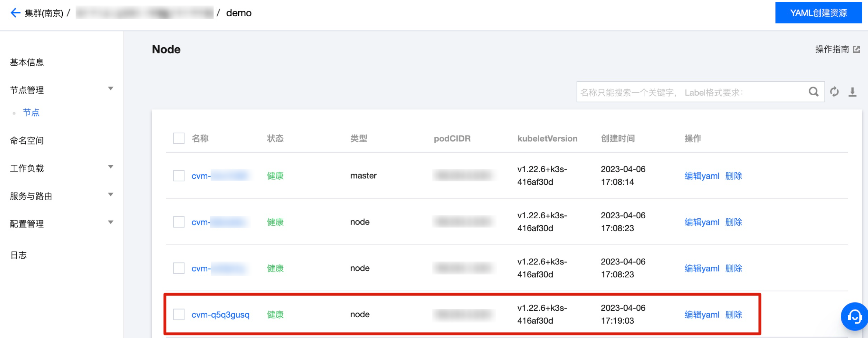The width and height of the screenshot is (868, 338).
Task: Click timestamp 2023-04-06 17:19:03
Action: pos(623,314)
